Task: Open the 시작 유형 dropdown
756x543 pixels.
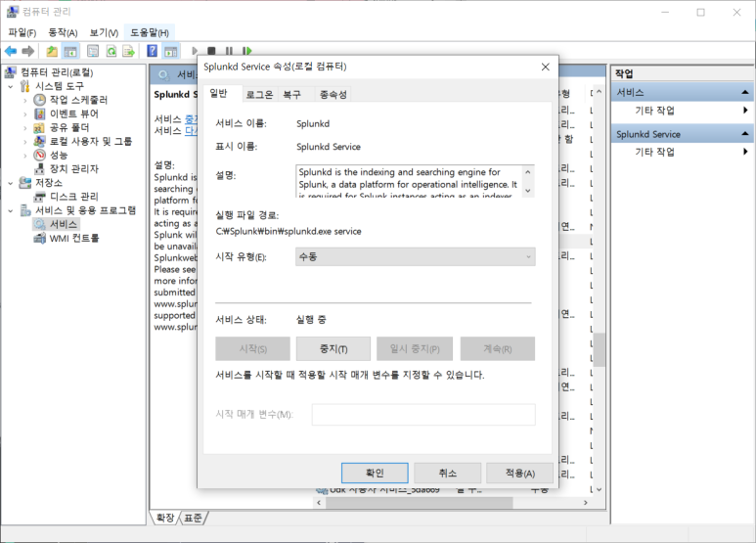Action: click(x=415, y=257)
